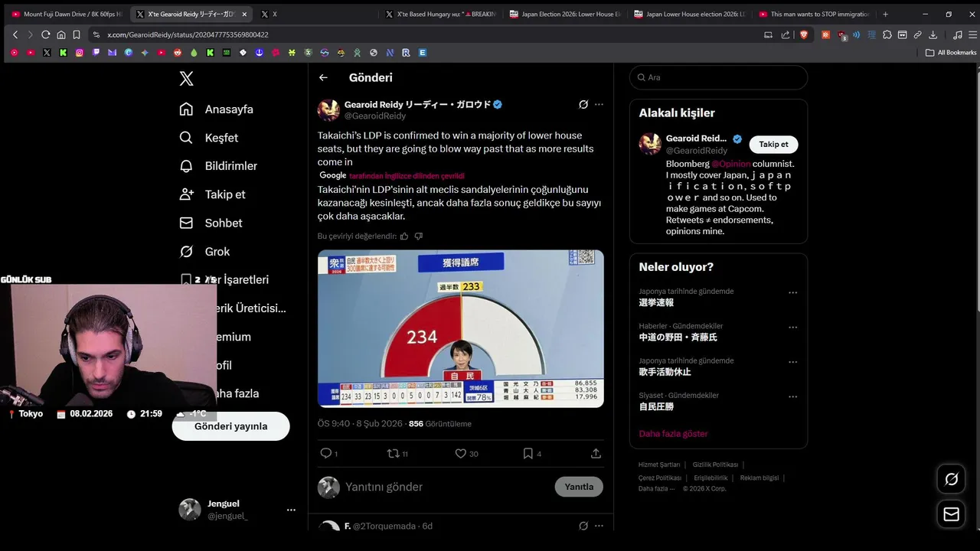Switch to the Mount Fuji Dawn Drive tab
The image size is (980, 551).
68,14
